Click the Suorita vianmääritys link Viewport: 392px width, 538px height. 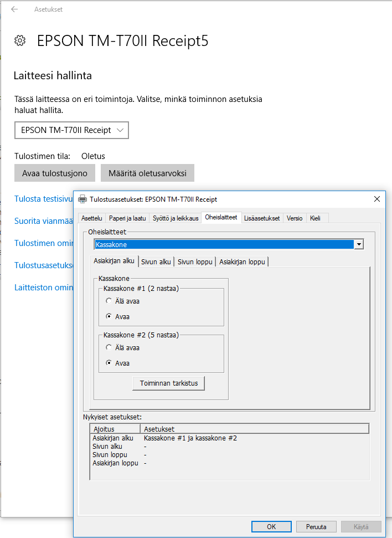44,221
